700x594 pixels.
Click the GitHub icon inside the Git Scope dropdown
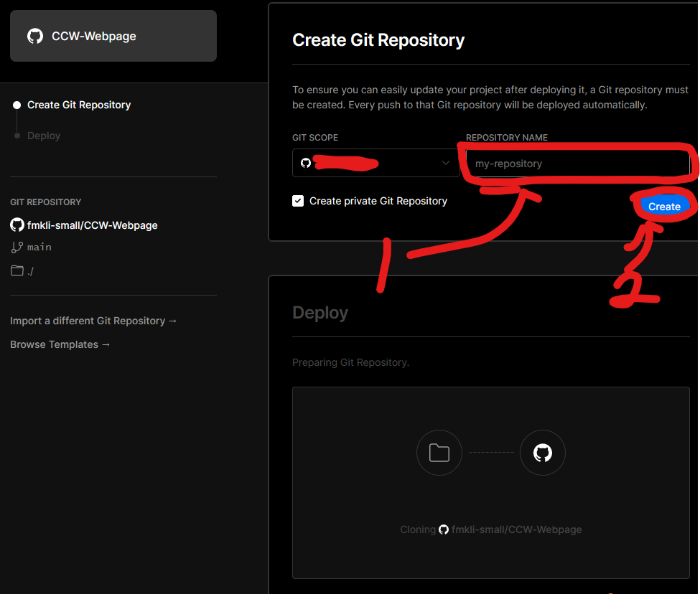pyautogui.click(x=306, y=163)
